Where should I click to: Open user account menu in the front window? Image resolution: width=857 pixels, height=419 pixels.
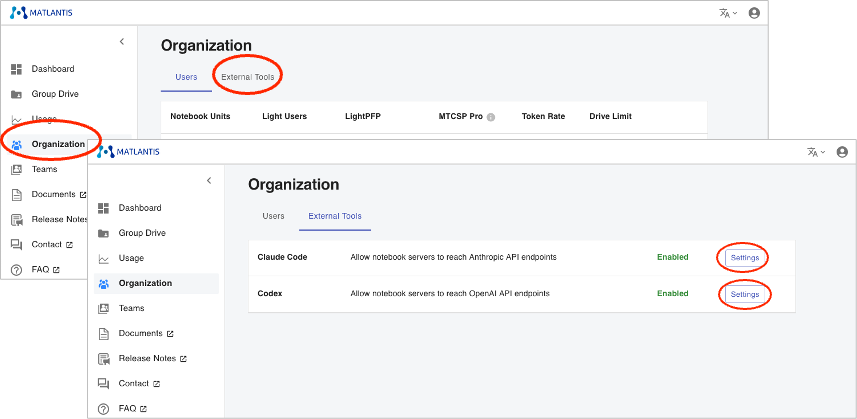click(x=842, y=152)
